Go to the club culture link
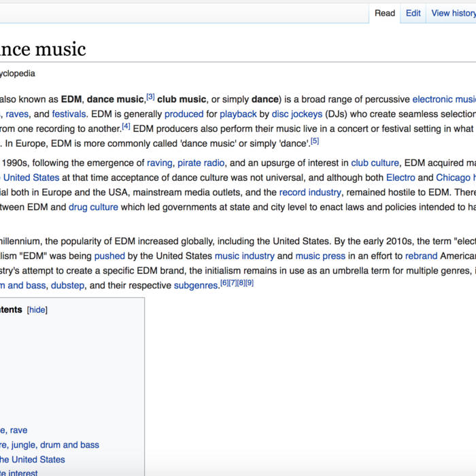476x476 pixels. coord(375,163)
